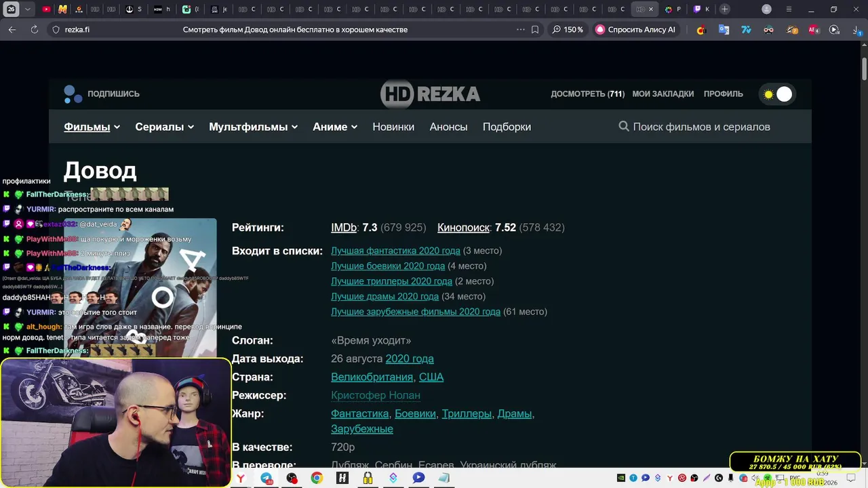The width and height of the screenshot is (868, 488).
Task: Open the three-dot page actions menu
Action: tap(520, 30)
